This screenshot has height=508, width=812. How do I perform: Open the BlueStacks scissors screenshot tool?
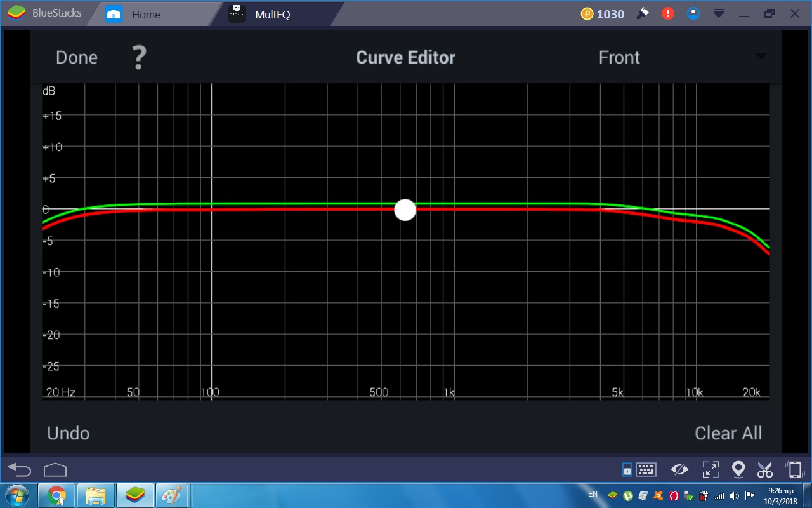click(x=765, y=470)
